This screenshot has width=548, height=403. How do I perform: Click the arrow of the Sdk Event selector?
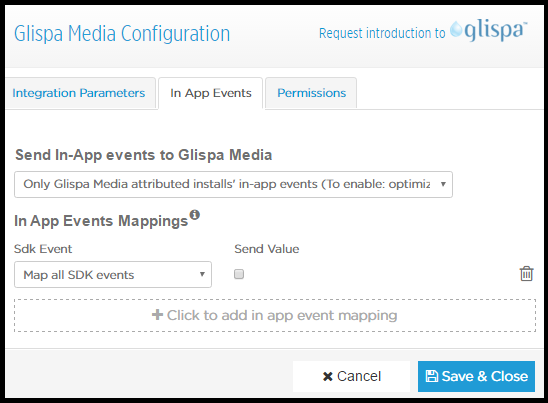pos(202,274)
